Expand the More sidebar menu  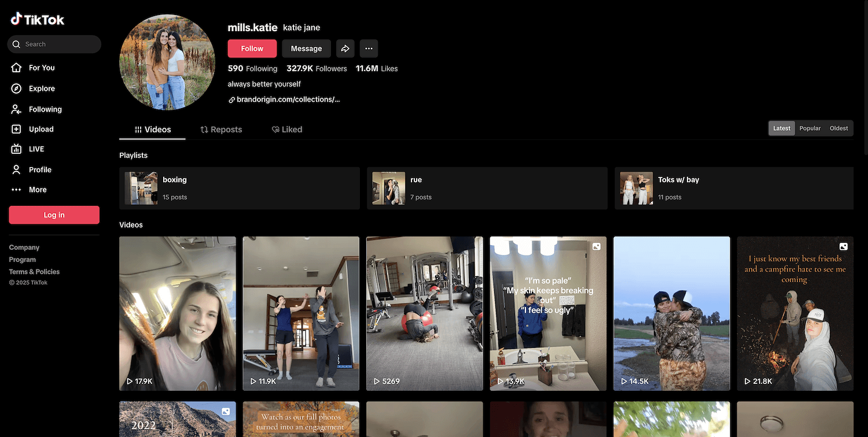[x=37, y=190]
